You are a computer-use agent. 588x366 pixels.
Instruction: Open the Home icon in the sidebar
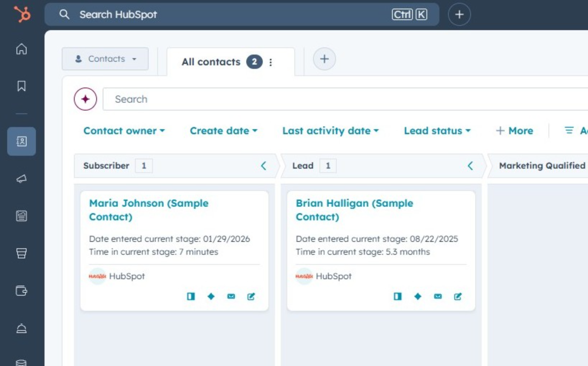click(x=21, y=50)
